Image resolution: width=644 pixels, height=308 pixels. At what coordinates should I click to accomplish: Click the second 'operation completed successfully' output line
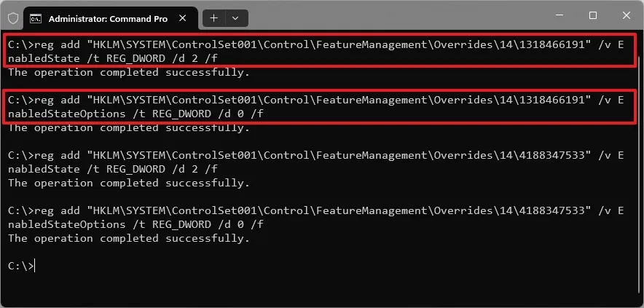[129, 128]
